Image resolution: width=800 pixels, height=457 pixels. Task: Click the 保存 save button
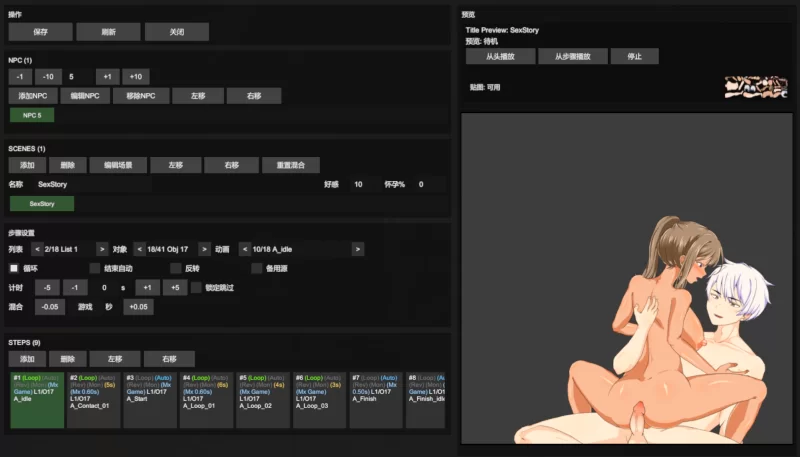pos(40,32)
